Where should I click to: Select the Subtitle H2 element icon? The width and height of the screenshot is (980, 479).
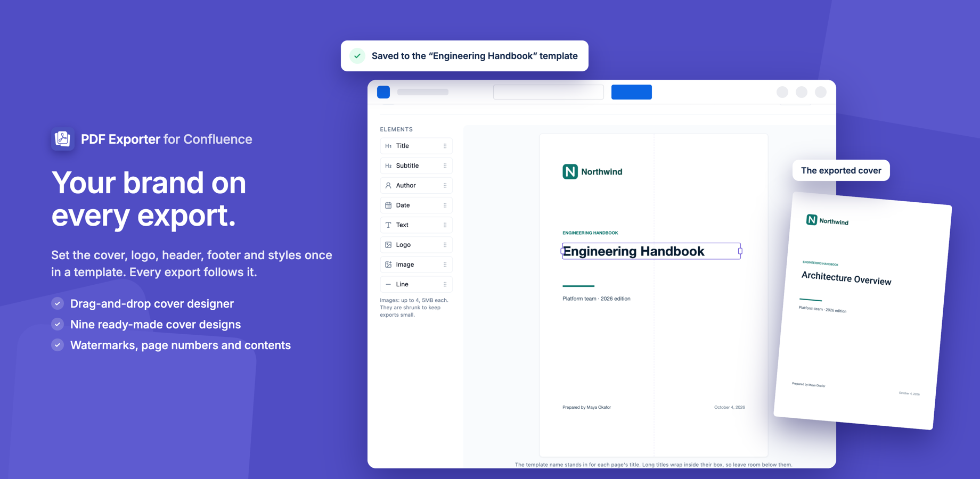pos(388,166)
